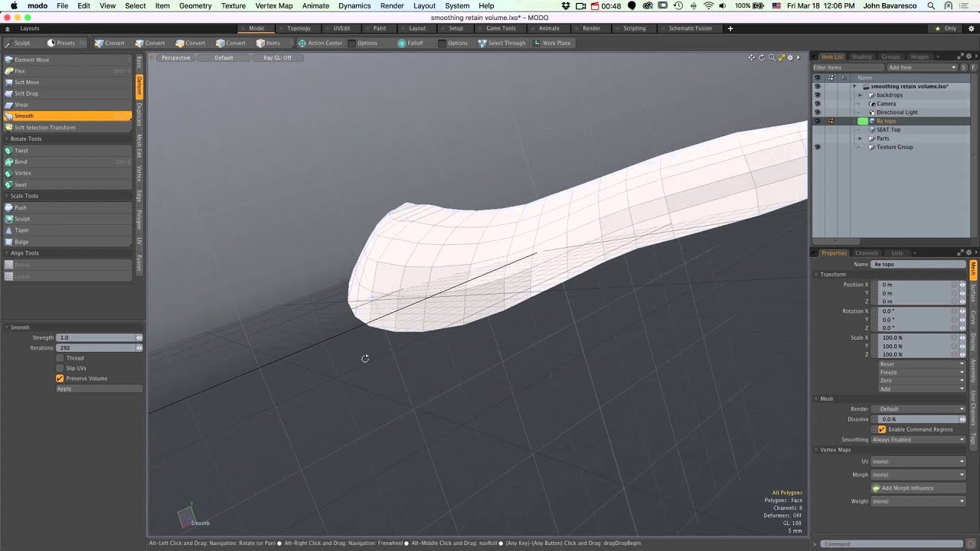Click the viewport pan arrows icon
This screenshot has height=551, width=980.
(752, 57)
